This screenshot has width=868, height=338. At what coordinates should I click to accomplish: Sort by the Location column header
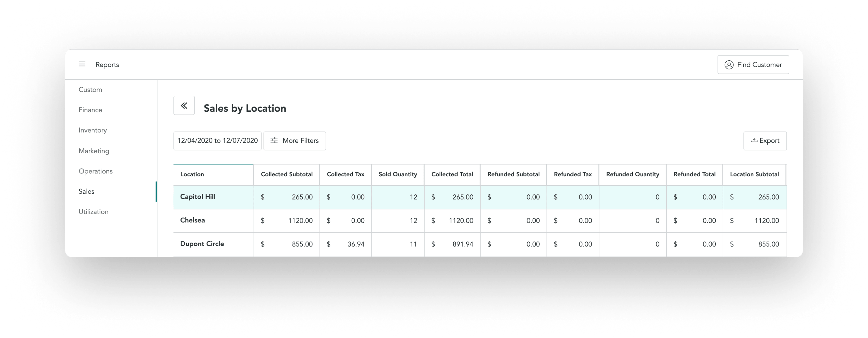click(x=192, y=174)
